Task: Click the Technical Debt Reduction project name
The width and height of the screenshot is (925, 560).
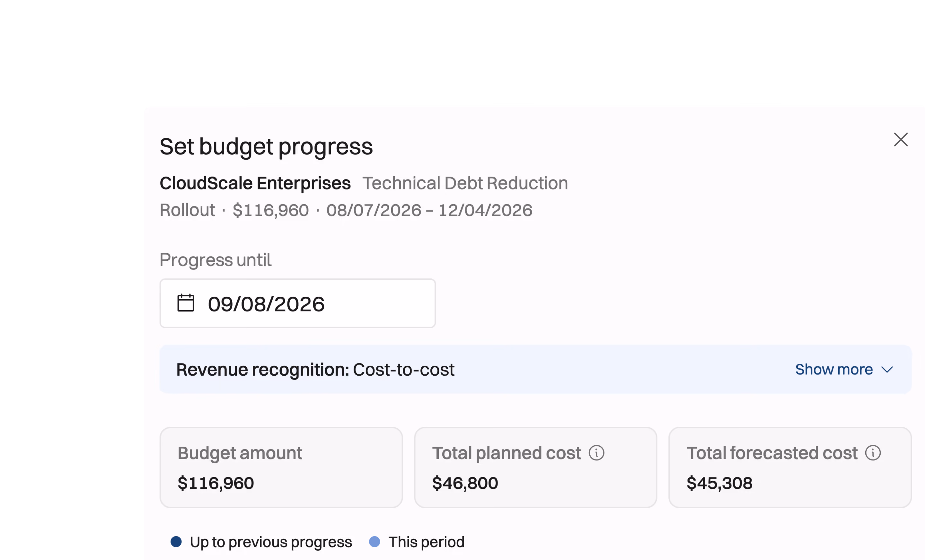Action: (465, 183)
